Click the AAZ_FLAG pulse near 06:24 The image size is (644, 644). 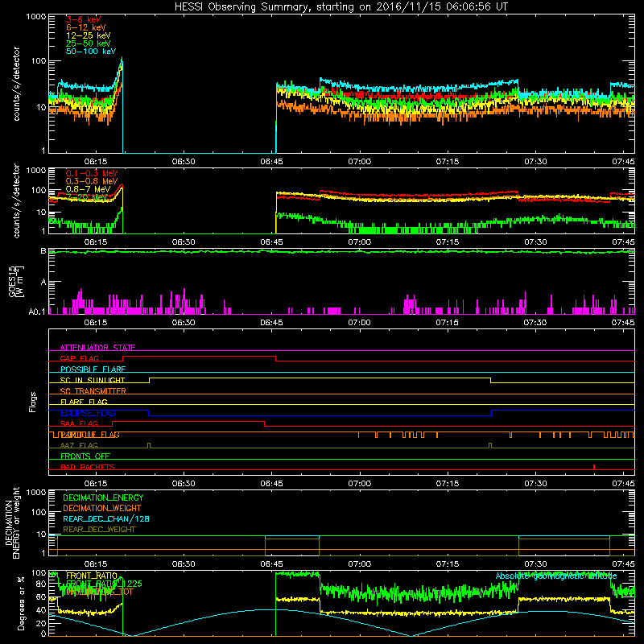(x=149, y=445)
